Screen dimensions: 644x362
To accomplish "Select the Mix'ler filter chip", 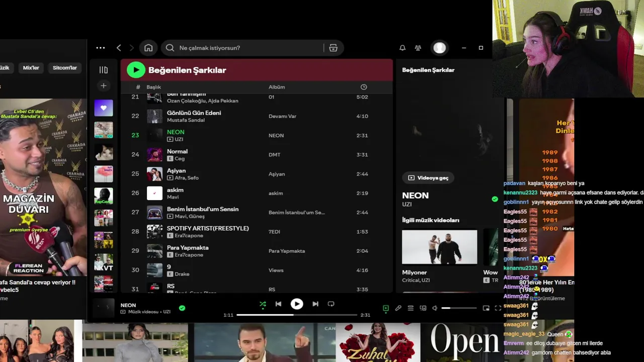I will coord(31,68).
